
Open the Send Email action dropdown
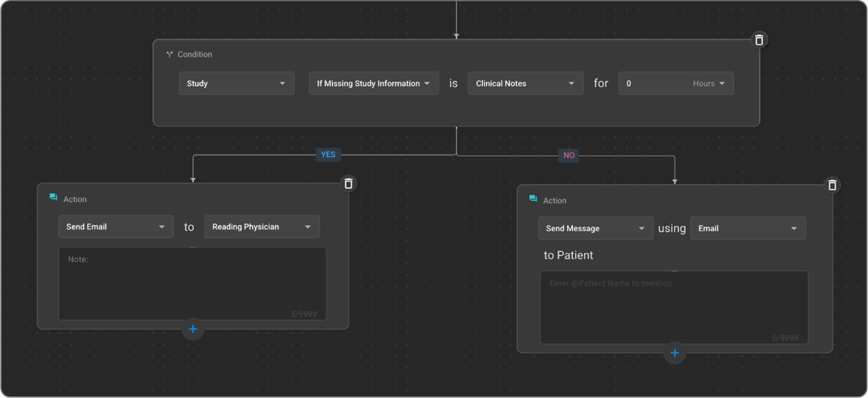116,227
